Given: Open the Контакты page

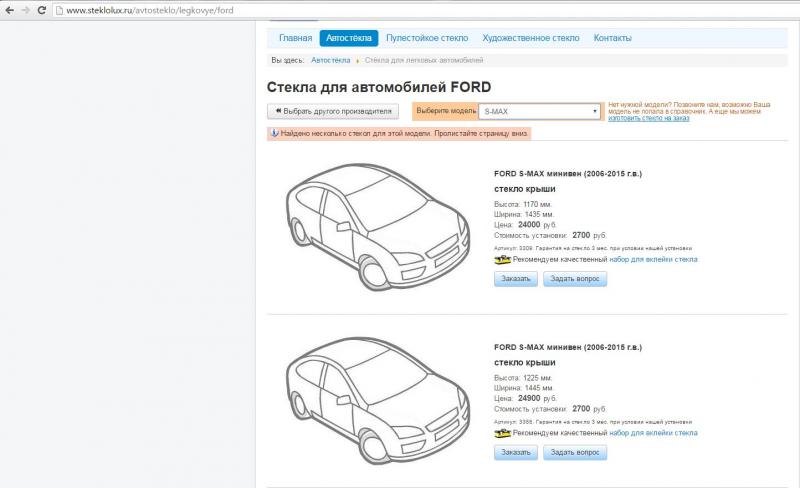Looking at the screenshot, I should [x=613, y=38].
